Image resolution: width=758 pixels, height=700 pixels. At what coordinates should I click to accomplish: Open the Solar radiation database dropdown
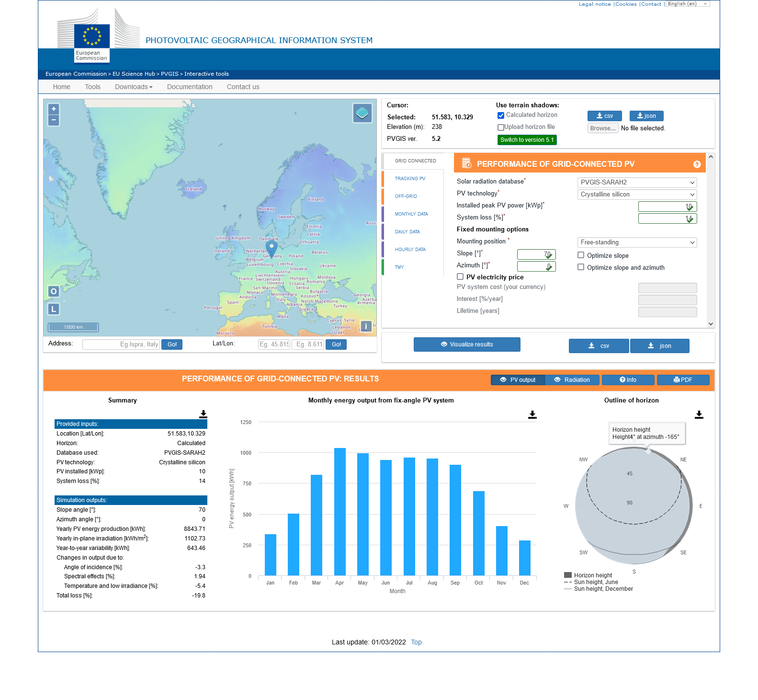point(637,183)
